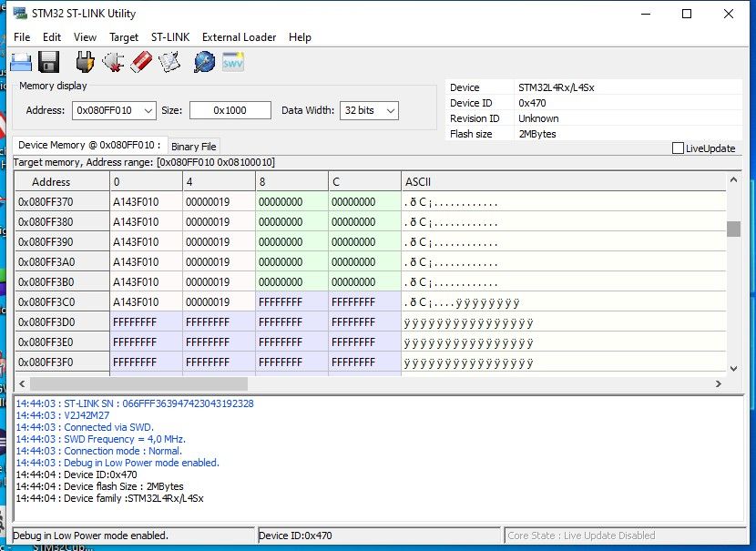Select address cell 0x080FF3D0
756x551 pixels.
click(x=62, y=322)
